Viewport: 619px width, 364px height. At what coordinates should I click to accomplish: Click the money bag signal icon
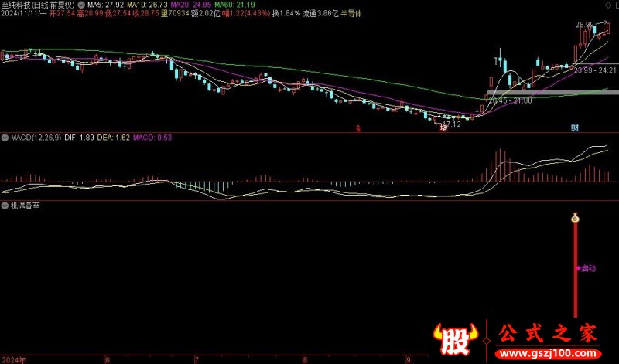point(575,217)
